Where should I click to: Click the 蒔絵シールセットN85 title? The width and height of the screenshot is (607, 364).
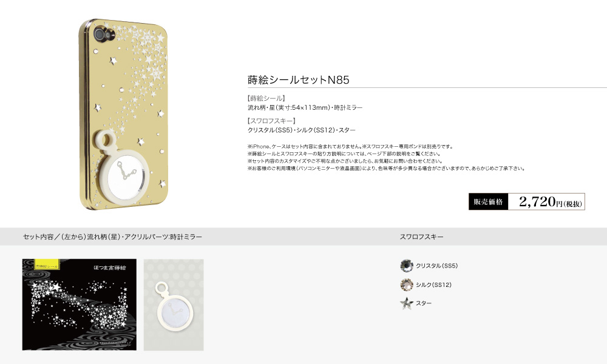pyautogui.click(x=299, y=79)
